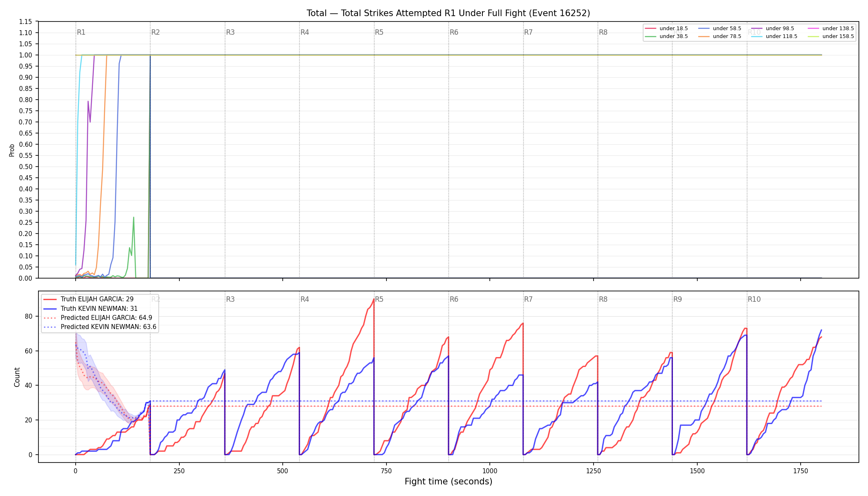Click the 'under 58.5' legend label
This screenshot has width=868, height=496.
[x=727, y=29]
